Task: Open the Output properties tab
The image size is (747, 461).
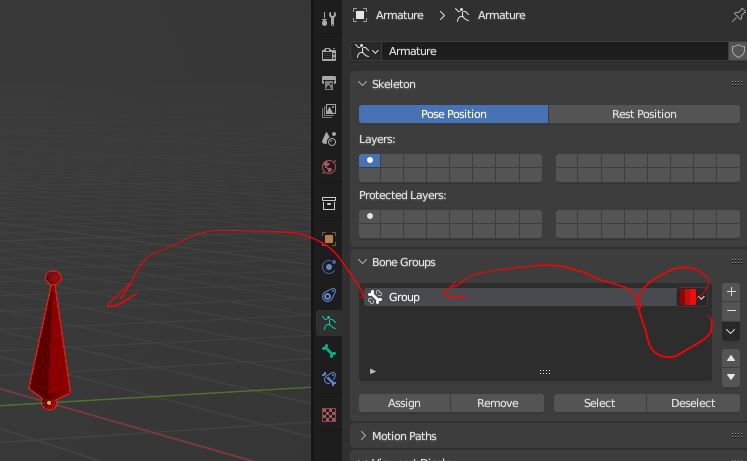Action: click(329, 82)
